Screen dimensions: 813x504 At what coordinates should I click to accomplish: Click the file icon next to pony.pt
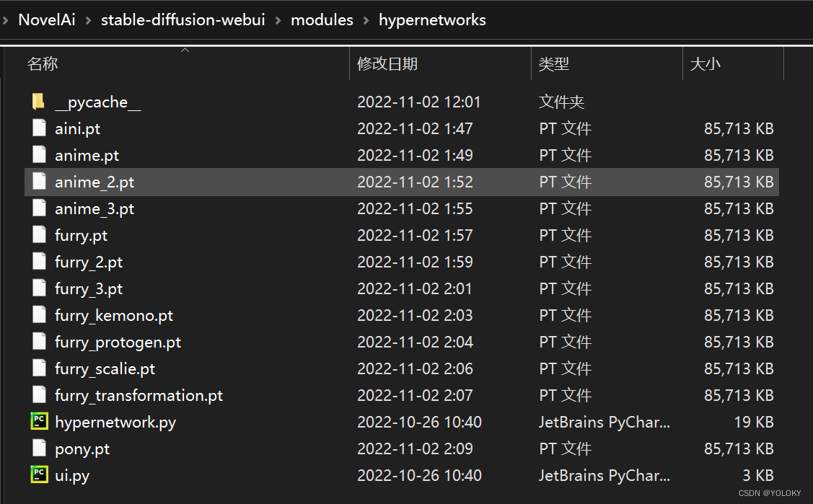[39, 448]
